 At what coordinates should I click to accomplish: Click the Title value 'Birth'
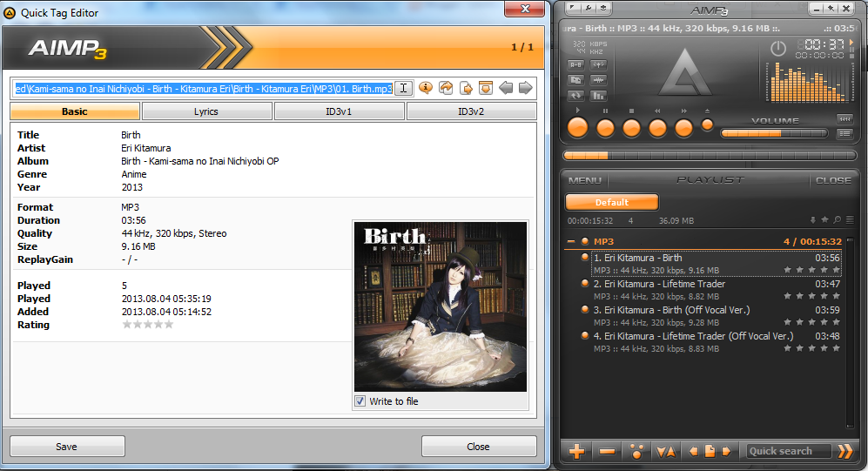pos(131,134)
